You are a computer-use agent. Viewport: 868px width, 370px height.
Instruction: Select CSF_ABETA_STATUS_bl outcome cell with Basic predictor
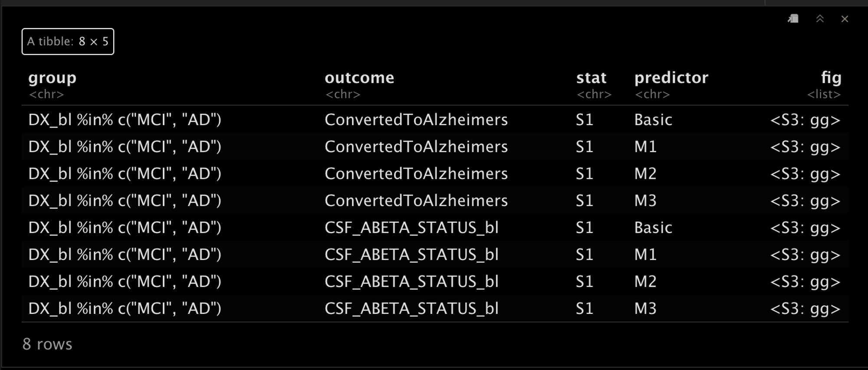[x=412, y=228]
